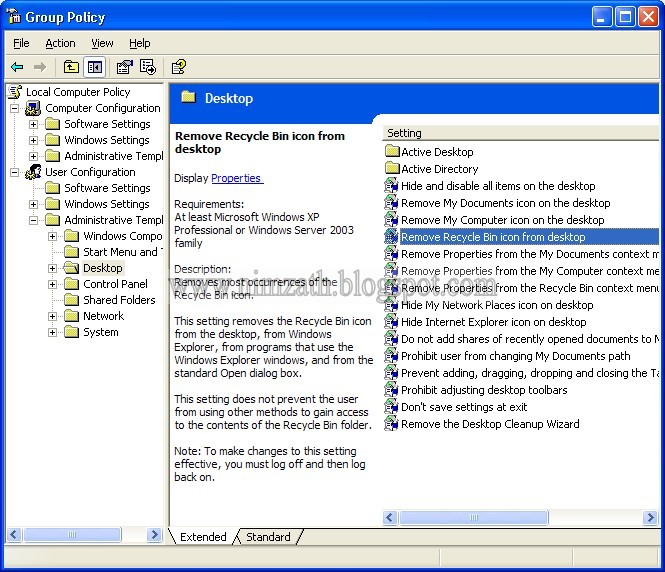Click the Back arrow toolbar icon
Screen dimensions: 665x572
[x=17, y=67]
